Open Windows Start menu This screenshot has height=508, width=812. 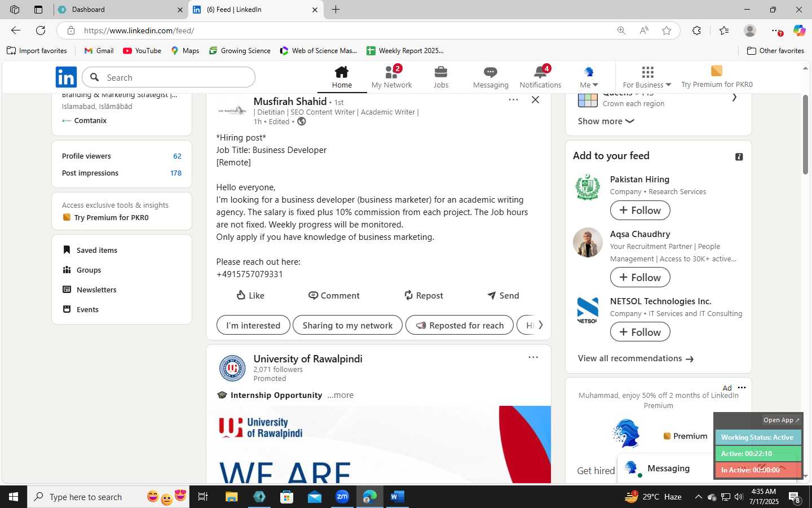[x=14, y=497]
